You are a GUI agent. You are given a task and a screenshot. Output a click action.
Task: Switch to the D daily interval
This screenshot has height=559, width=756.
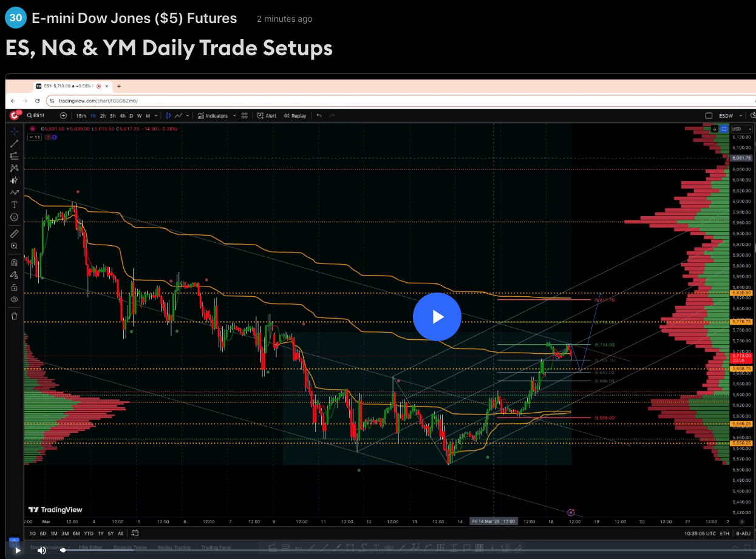(x=131, y=115)
